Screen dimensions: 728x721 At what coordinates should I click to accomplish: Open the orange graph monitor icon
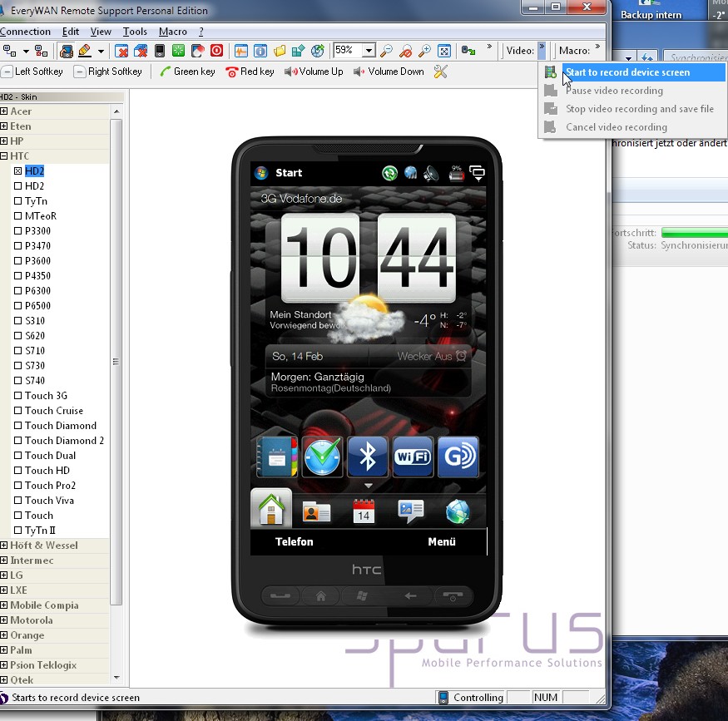coord(241,51)
